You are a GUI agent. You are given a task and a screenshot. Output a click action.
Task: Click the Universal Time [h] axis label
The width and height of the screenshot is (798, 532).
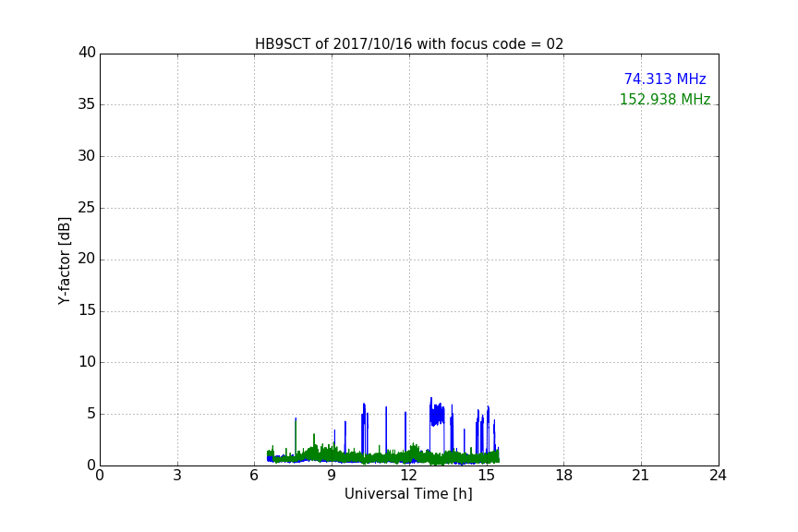pos(408,494)
